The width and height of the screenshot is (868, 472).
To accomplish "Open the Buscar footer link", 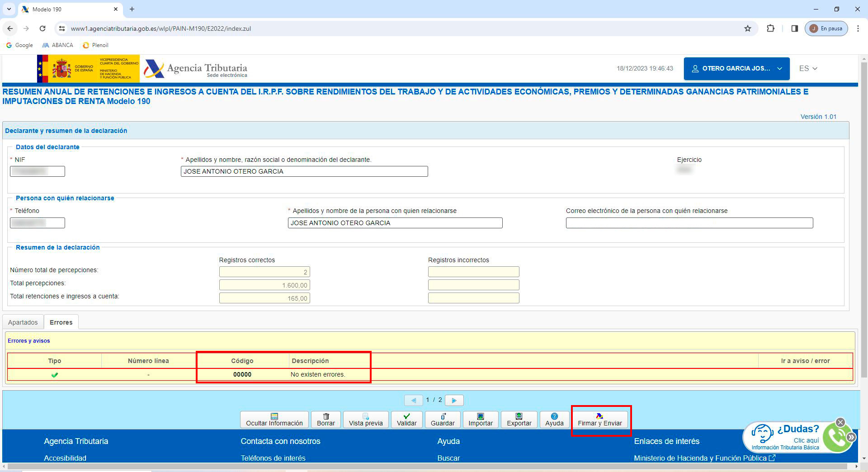I will [448, 458].
